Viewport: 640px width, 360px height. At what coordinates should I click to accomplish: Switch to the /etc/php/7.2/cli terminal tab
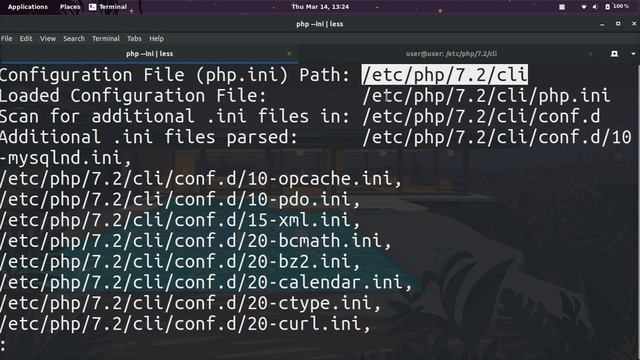[x=451, y=54]
